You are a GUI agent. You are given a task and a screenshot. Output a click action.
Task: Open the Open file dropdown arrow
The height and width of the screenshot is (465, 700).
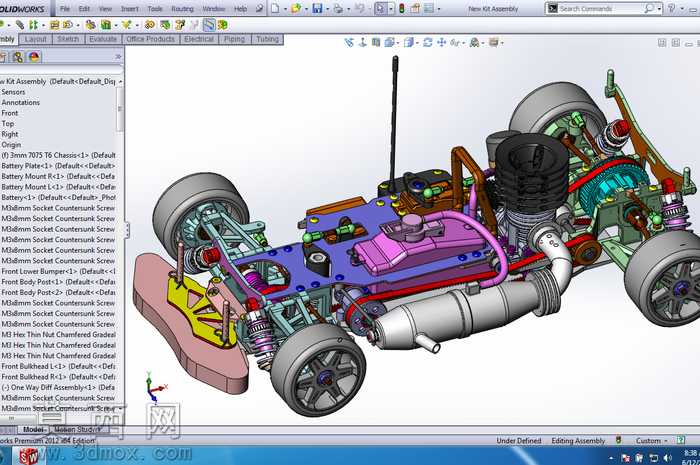point(306,9)
